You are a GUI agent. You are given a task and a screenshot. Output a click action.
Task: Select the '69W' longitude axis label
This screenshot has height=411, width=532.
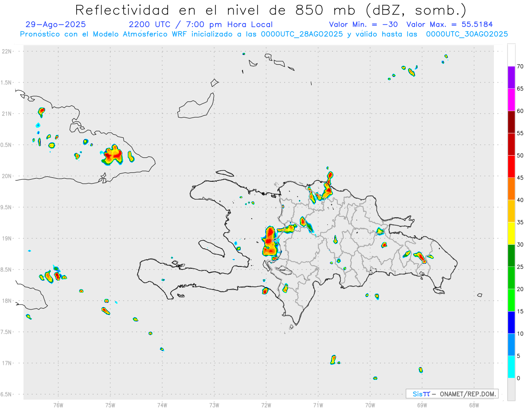(422, 404)
